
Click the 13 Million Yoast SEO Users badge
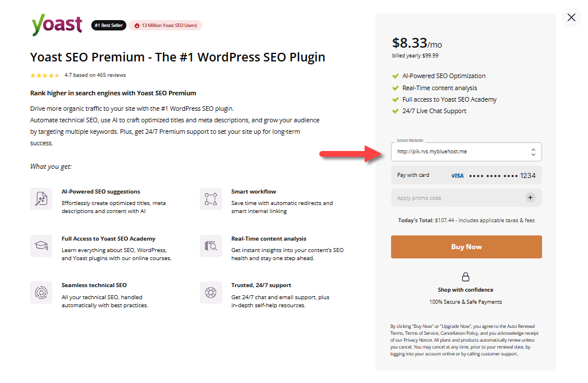(x=165, y=25)
